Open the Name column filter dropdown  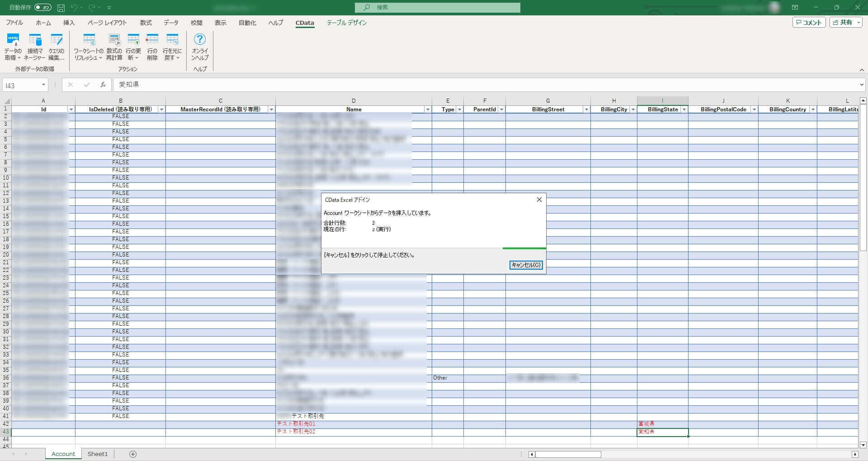[x=428, y=109]
